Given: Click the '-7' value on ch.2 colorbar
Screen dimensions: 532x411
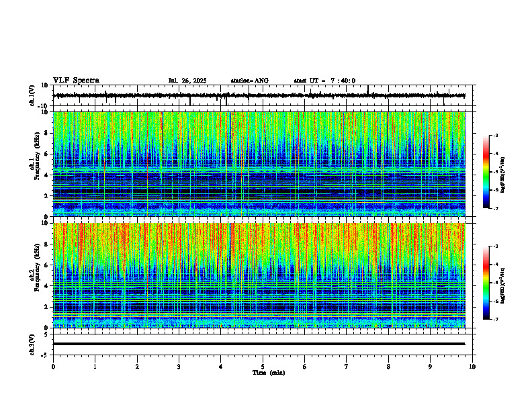Looking at the screenshot, I should pos(495,319).
